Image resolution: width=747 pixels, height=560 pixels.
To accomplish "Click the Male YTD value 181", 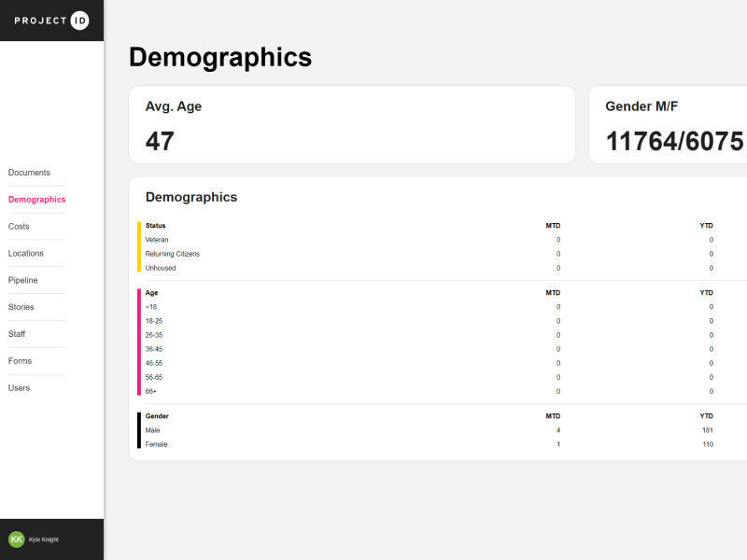I will point(707,430).
